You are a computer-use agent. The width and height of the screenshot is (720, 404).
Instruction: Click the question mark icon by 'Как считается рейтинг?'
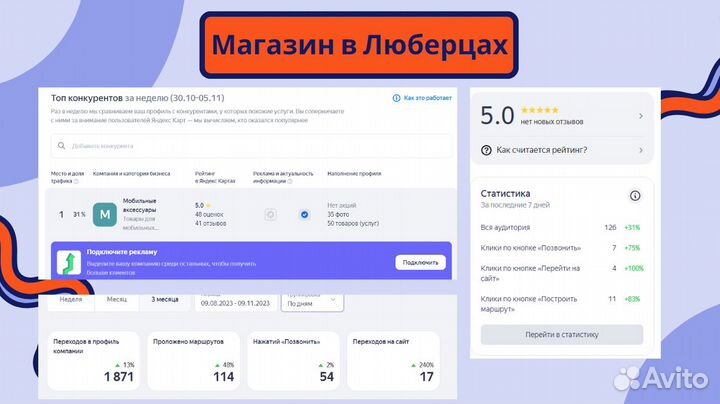point(486,150)
